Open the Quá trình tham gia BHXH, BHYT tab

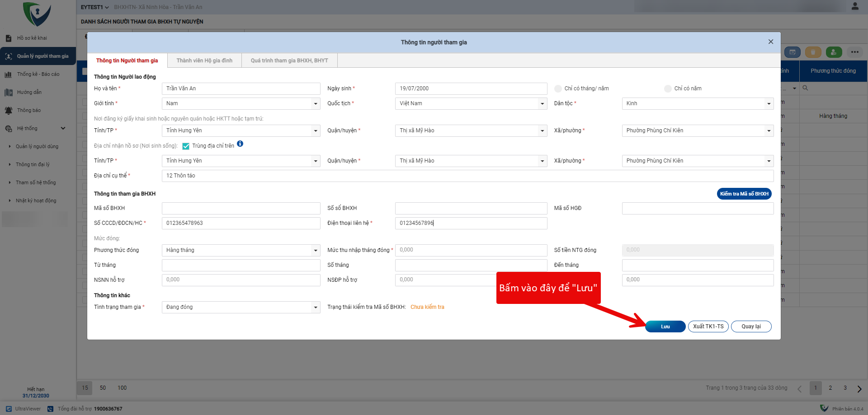click(289, 61)
